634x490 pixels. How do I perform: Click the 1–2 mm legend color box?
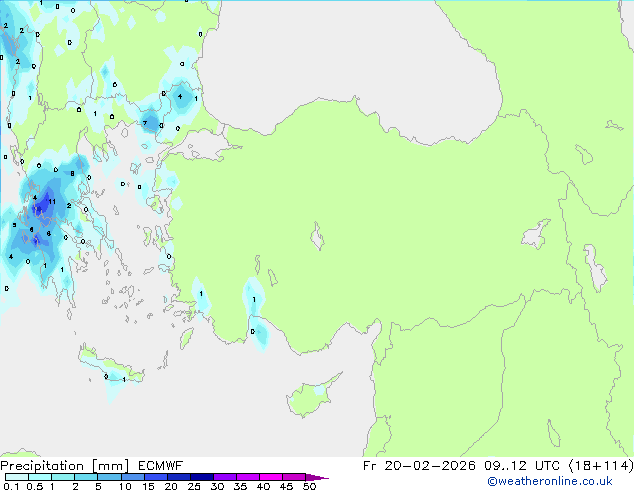point(63,477)
